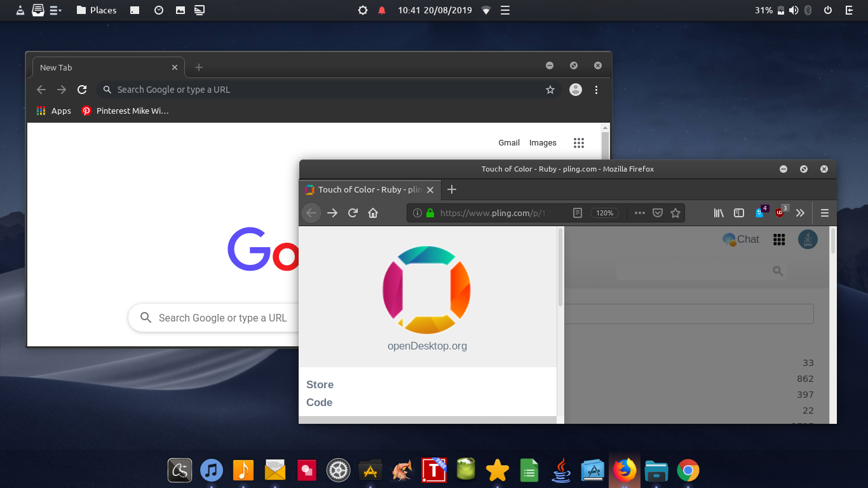
Task: Open Google apps grid in Chrome
Action: [x=578, y=143]
